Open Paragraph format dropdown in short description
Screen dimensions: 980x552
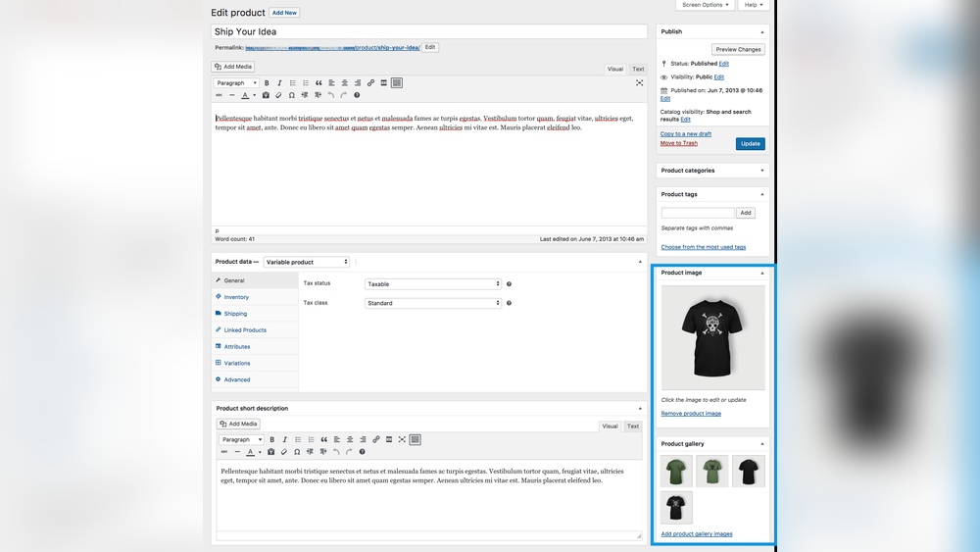pyautogui.click(x=241, y=439)
